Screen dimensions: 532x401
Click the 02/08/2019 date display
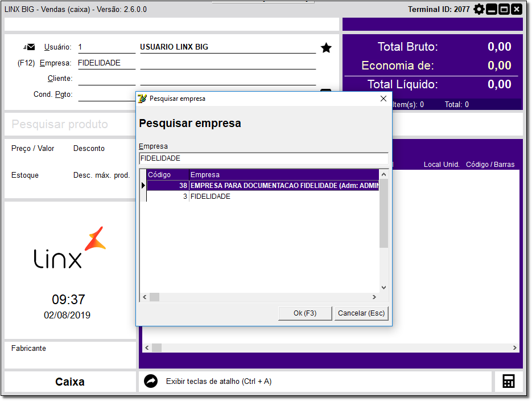67,315
